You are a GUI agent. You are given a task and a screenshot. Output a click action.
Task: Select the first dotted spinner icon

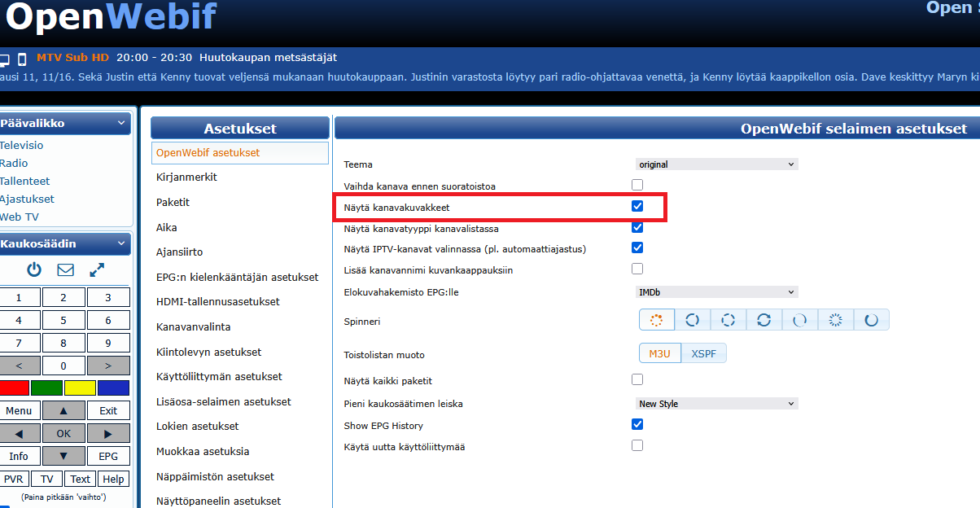tap(656, 320)
